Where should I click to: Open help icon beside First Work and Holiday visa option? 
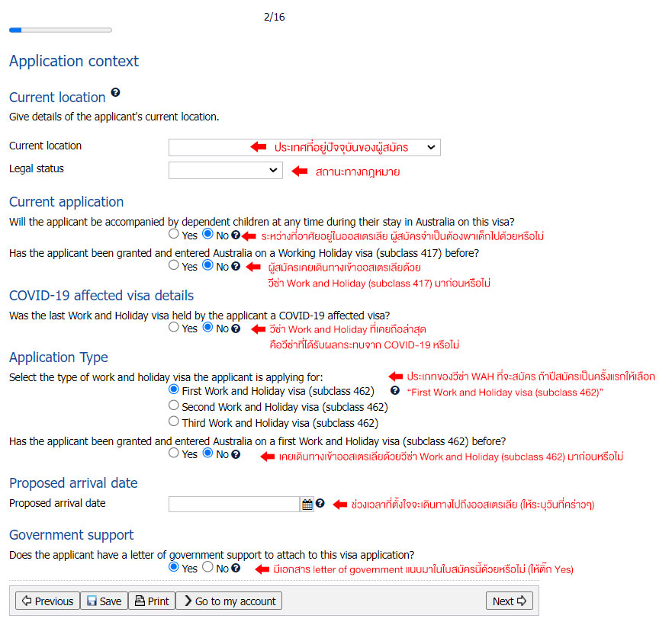coord(395,390)
